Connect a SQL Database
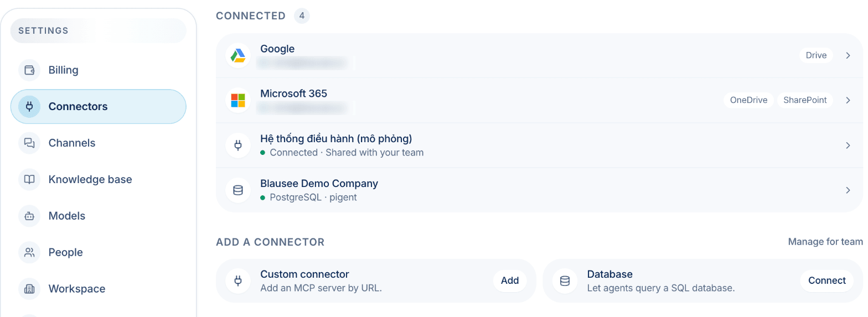This screenshot has width=868, height=317. coord(827,280)
